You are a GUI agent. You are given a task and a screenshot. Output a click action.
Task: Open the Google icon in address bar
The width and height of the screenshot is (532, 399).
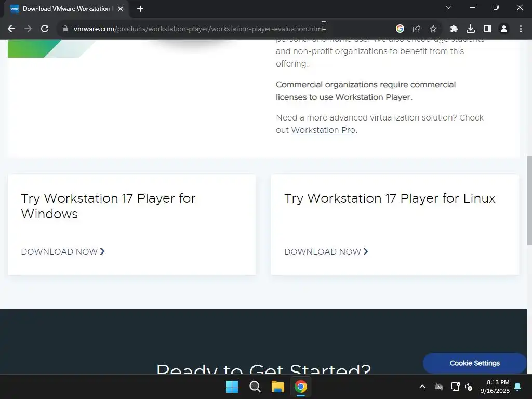400,29
